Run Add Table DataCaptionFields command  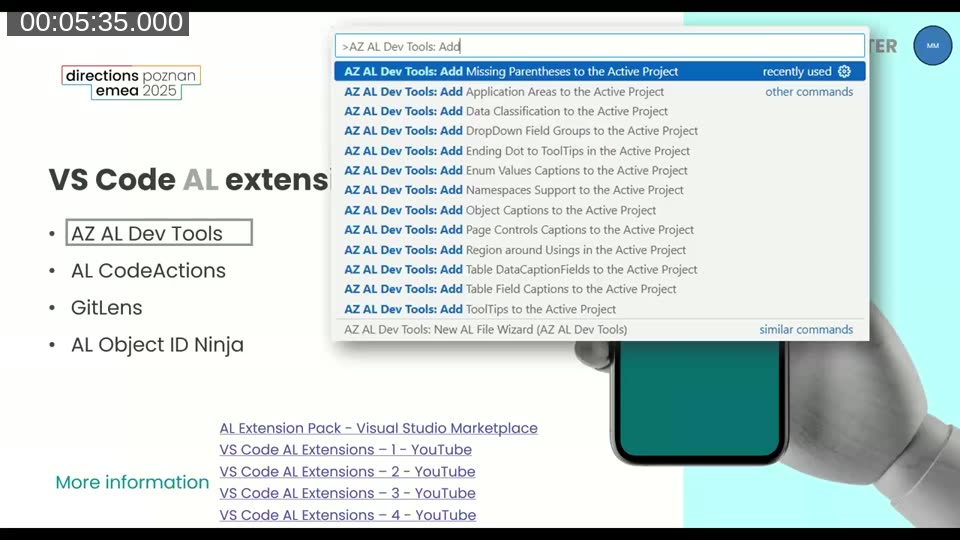click(x=600, y=269)
